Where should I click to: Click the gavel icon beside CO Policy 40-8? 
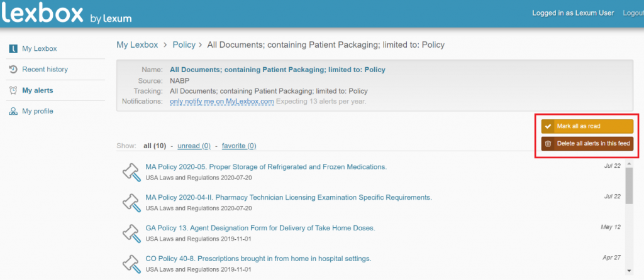pos(131,263)
